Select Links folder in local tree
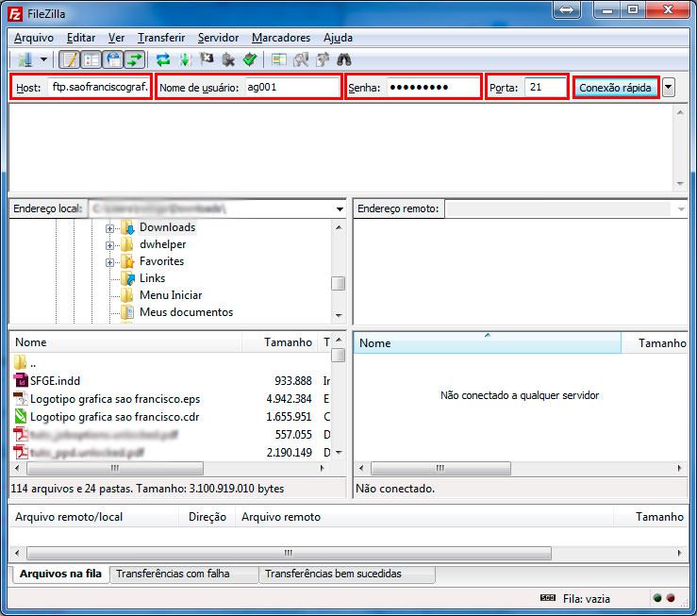 click(152, 277)
